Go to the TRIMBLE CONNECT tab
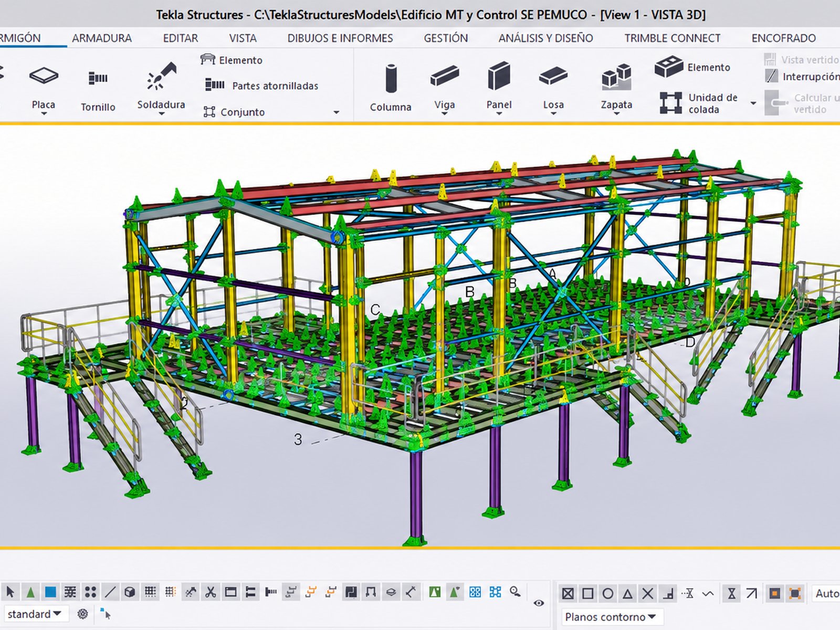Viewport: 840px width, 630px height. coord(672,38)
